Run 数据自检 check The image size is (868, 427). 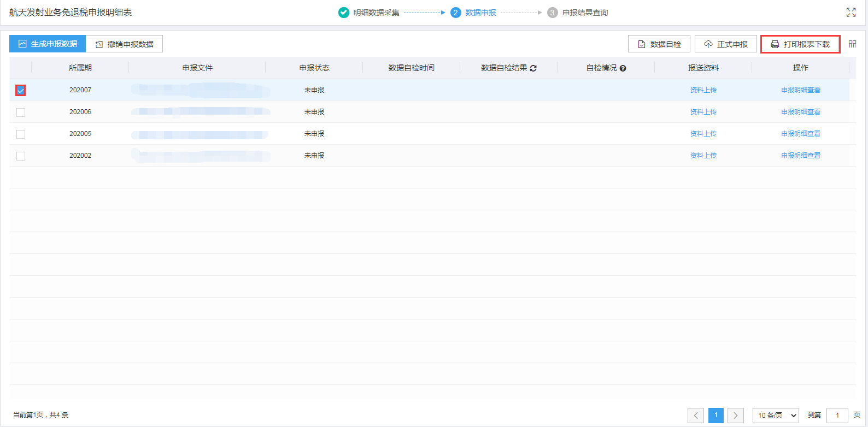coord(659,44)
